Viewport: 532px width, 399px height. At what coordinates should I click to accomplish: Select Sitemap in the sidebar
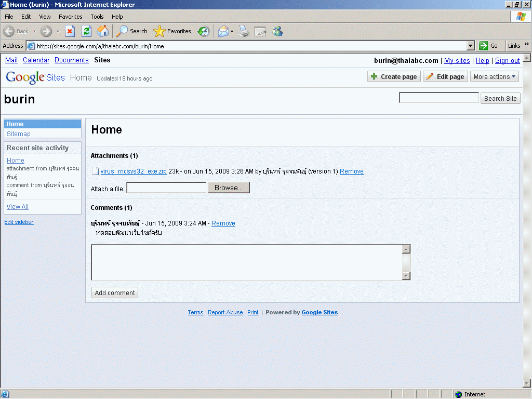[19, 134]
